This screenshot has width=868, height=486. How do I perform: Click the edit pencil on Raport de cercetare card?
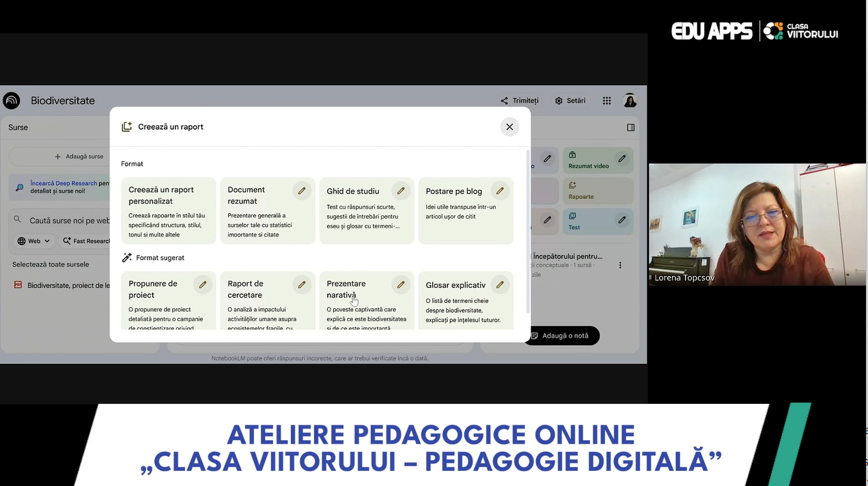point(302,284)
